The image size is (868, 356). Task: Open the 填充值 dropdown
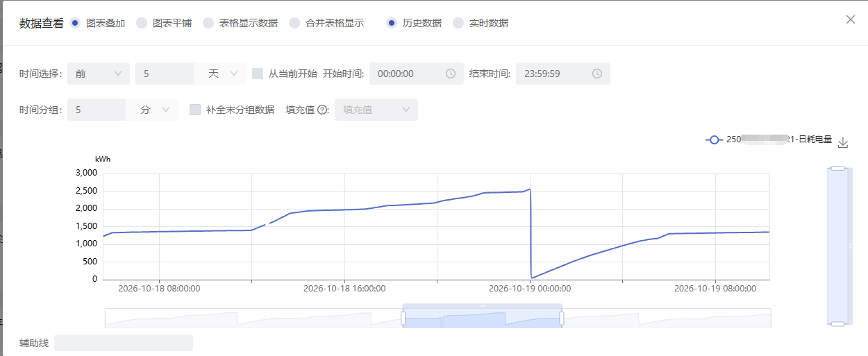376,110
